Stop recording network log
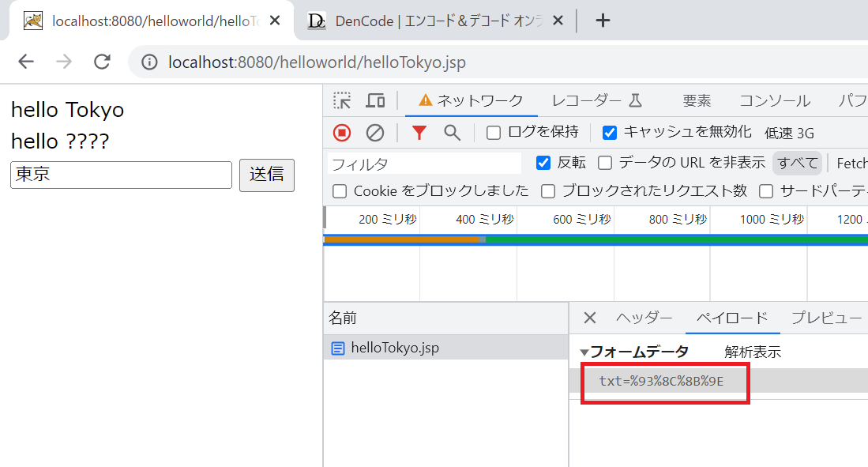This screenshot has height=467, width=868. coord(340,132)
